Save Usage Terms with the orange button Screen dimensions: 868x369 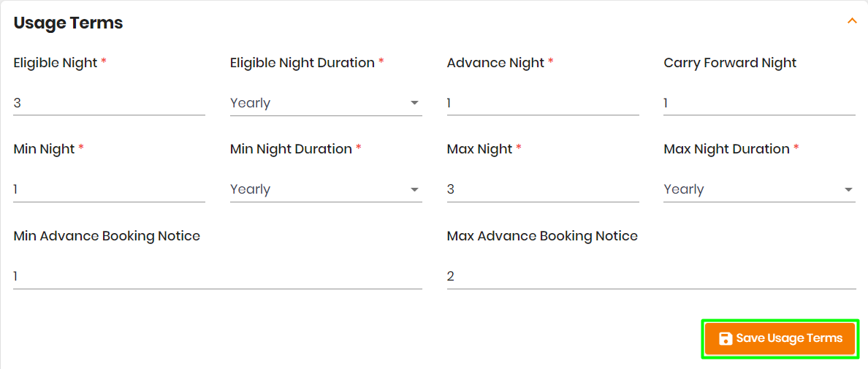[x=780, y=338]
